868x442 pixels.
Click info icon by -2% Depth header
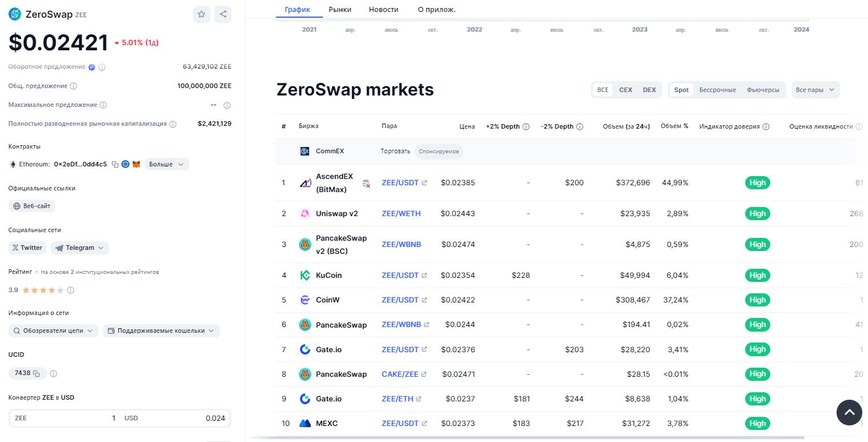[x=580, y=126]
